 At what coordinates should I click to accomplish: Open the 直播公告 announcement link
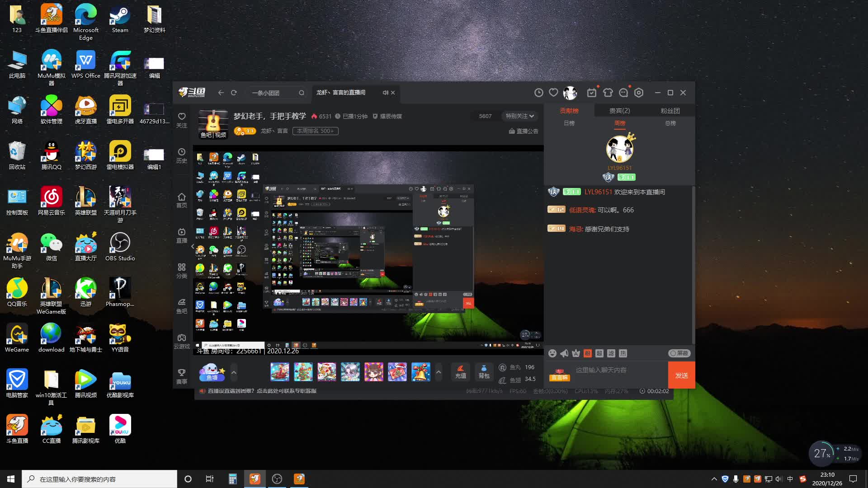[524, 131]
